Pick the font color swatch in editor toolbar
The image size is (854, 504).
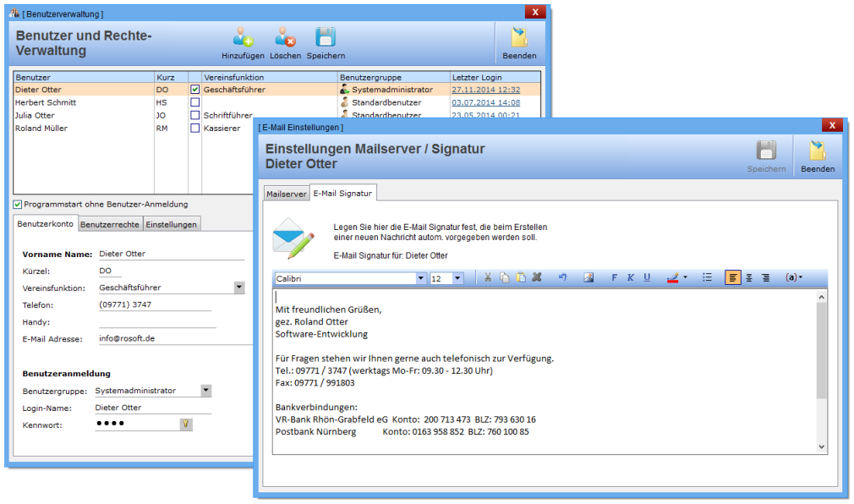pyautogui.click(x=673, y=278)
